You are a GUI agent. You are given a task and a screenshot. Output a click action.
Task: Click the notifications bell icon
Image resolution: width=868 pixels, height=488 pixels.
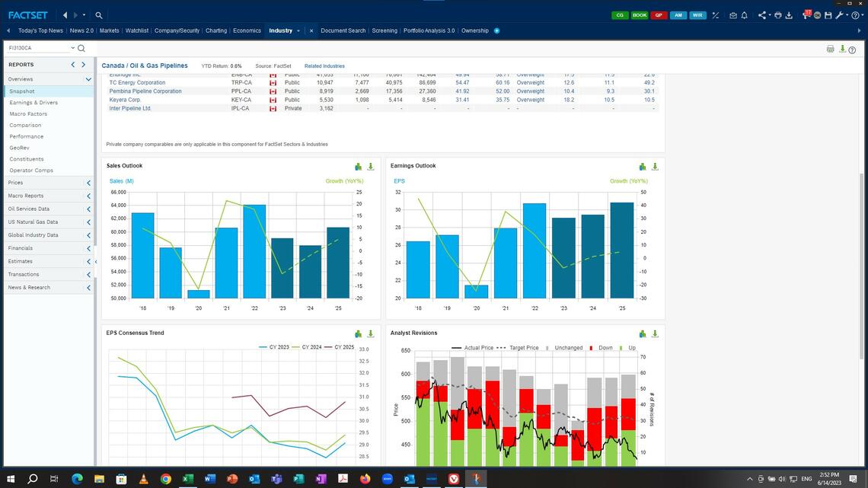pos(744,14)
